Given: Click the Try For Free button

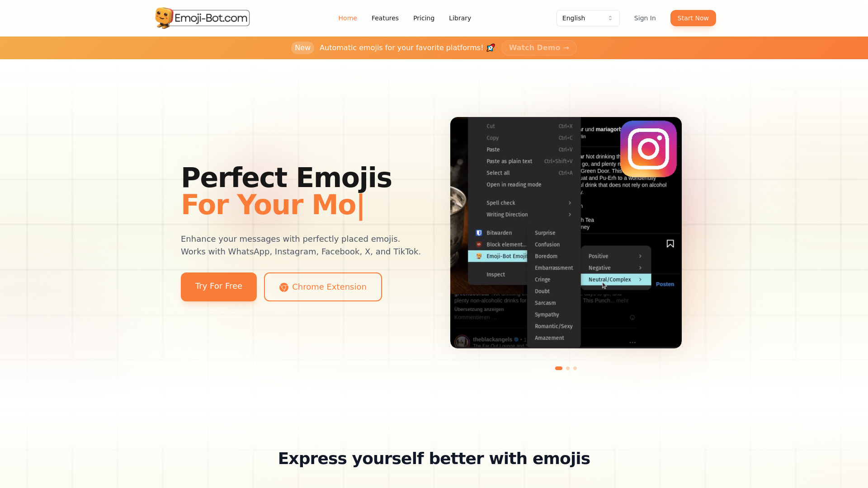Looking at the screenshot, I should click(218, 286).
